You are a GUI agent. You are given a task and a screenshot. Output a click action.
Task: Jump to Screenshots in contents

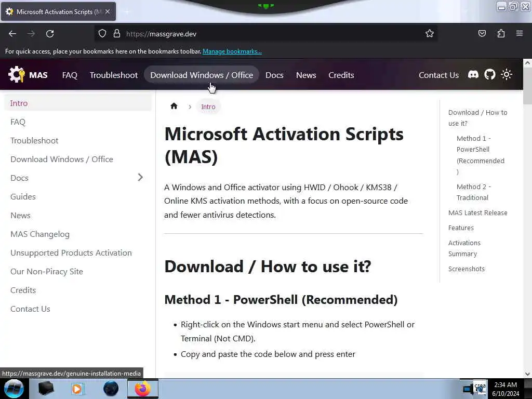tap(466, 269)
